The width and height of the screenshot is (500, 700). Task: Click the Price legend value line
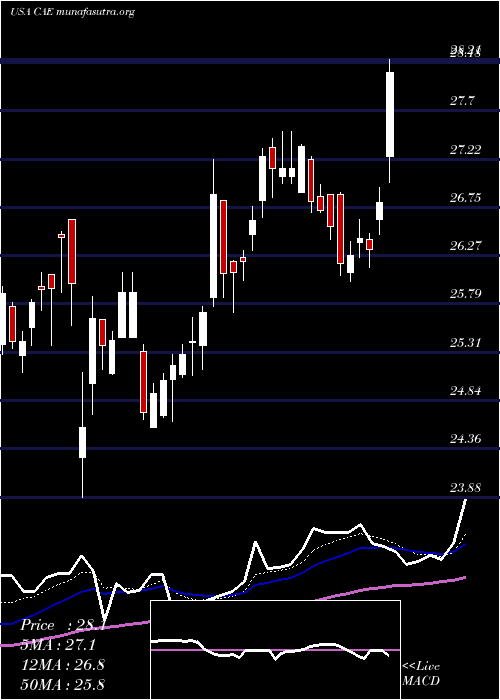tap(62, 625)
